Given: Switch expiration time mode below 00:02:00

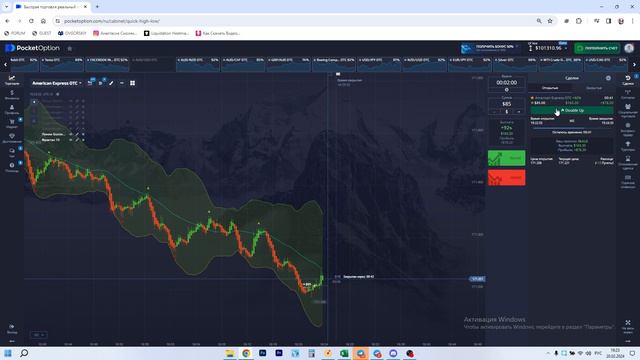Looking at the screenshot, I should pyautogui.click(x=507, y=90).
